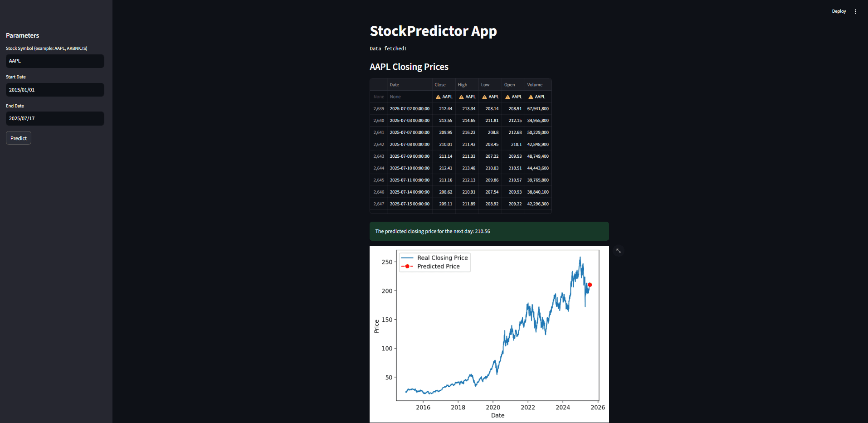The height and width of the screenshot is (423, 868).
Task: Click the predicted closing price success message
Action: pyautogui.click(x=489, y=231)
